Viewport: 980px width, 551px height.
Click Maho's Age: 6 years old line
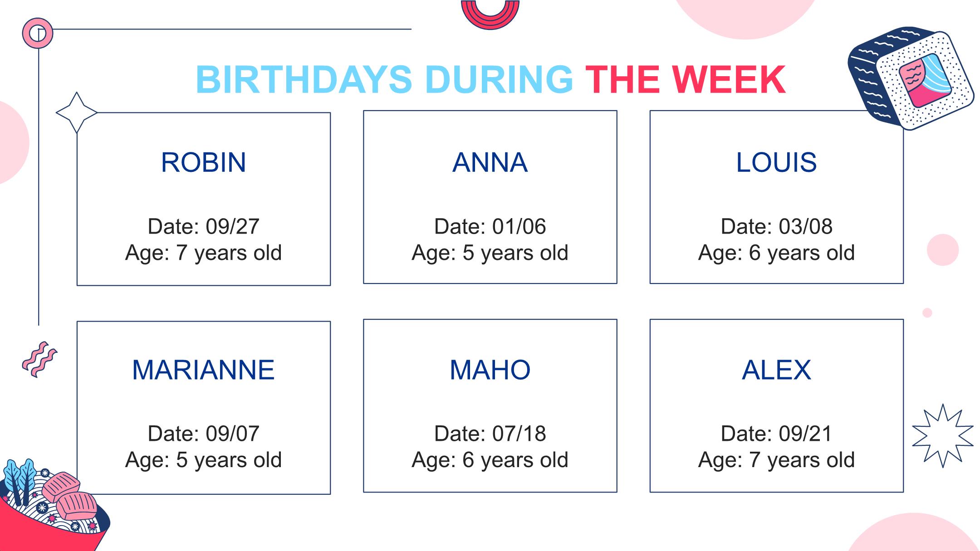pyautogui.click(x=490, y=460)
